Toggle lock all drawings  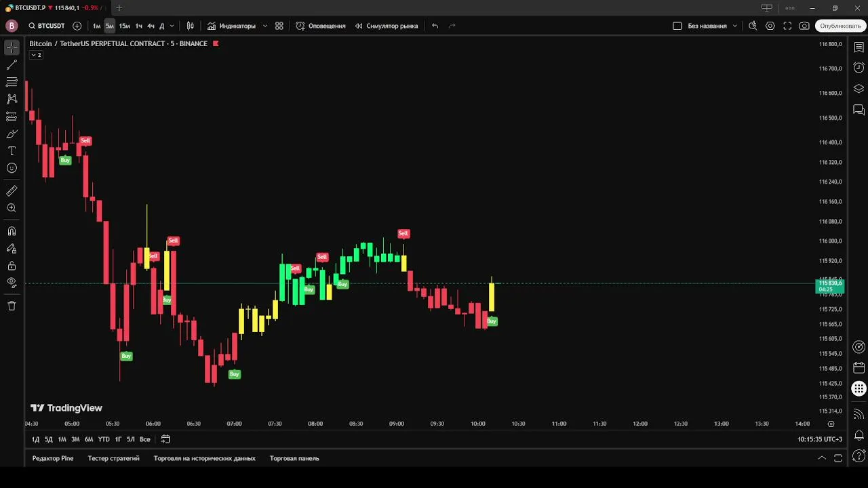12,266
